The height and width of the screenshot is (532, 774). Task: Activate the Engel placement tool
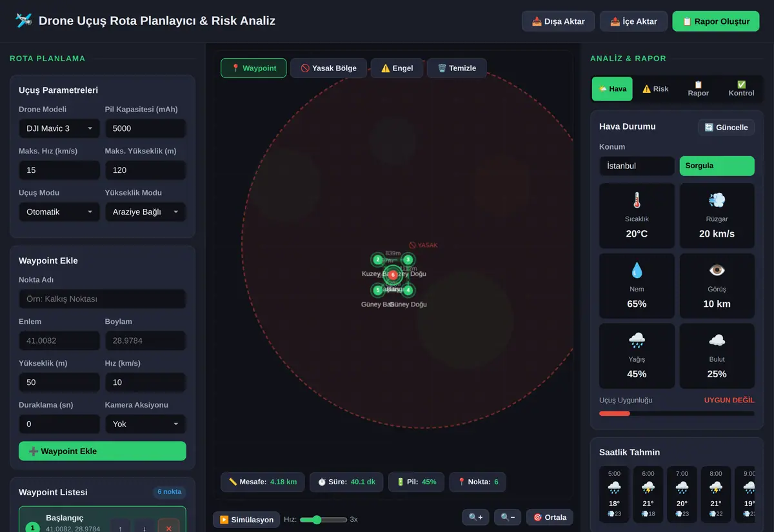pos(397,68)
